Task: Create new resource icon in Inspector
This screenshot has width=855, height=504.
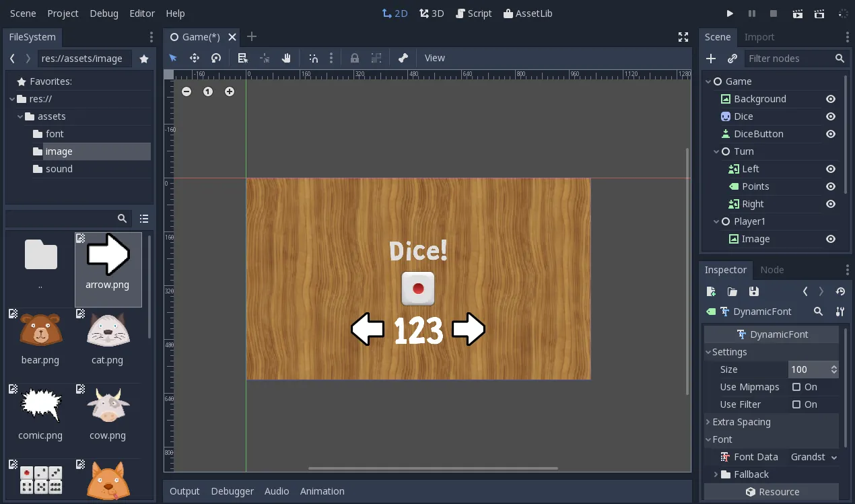Action: (711, 291)
